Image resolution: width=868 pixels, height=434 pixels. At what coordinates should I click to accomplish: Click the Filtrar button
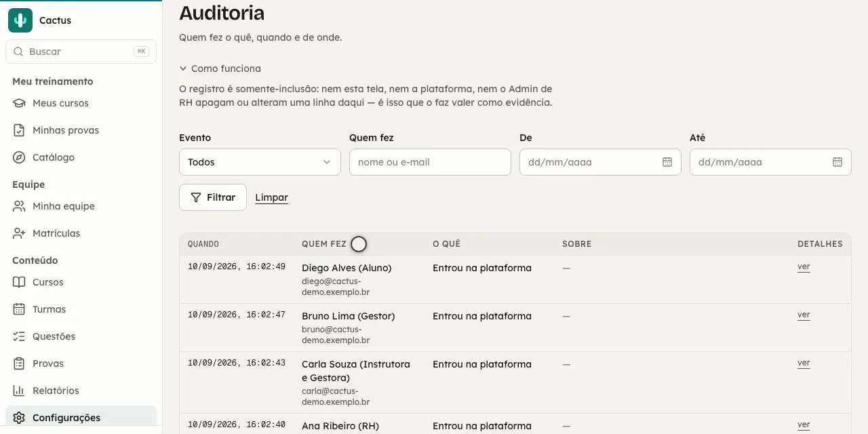pos(213,197)
